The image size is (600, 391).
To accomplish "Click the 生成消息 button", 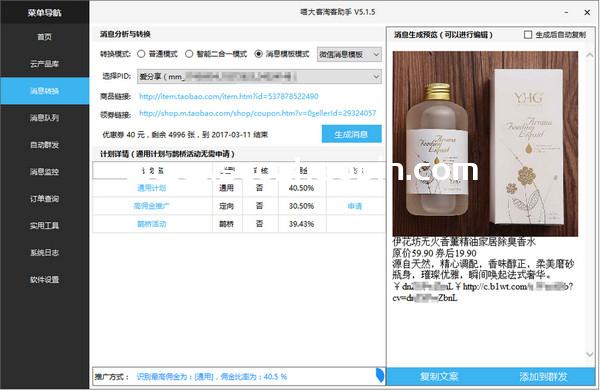I will (351, 134).
